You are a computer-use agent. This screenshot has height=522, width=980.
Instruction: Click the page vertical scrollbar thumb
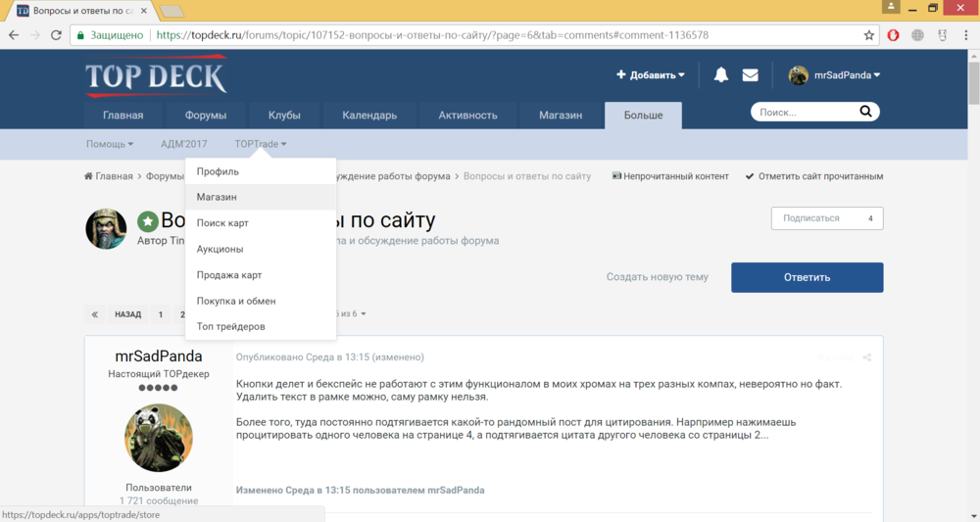click(974, 82)
